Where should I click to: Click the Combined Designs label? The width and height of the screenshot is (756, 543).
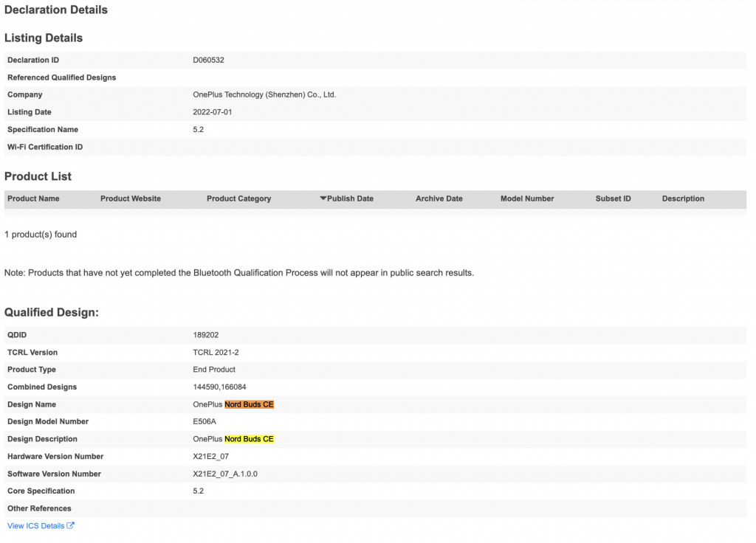[x=42, y=387]
